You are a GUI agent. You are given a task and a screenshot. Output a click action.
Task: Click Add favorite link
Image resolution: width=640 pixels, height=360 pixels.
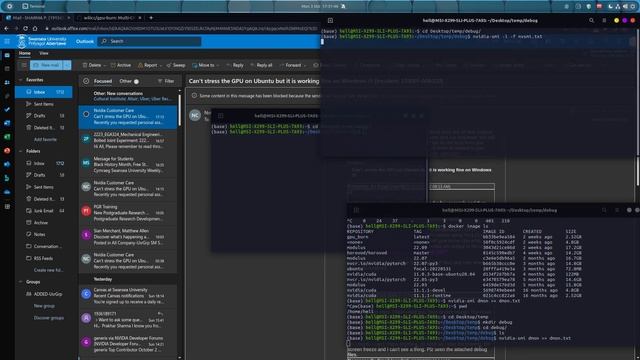(x=45, y=140)
